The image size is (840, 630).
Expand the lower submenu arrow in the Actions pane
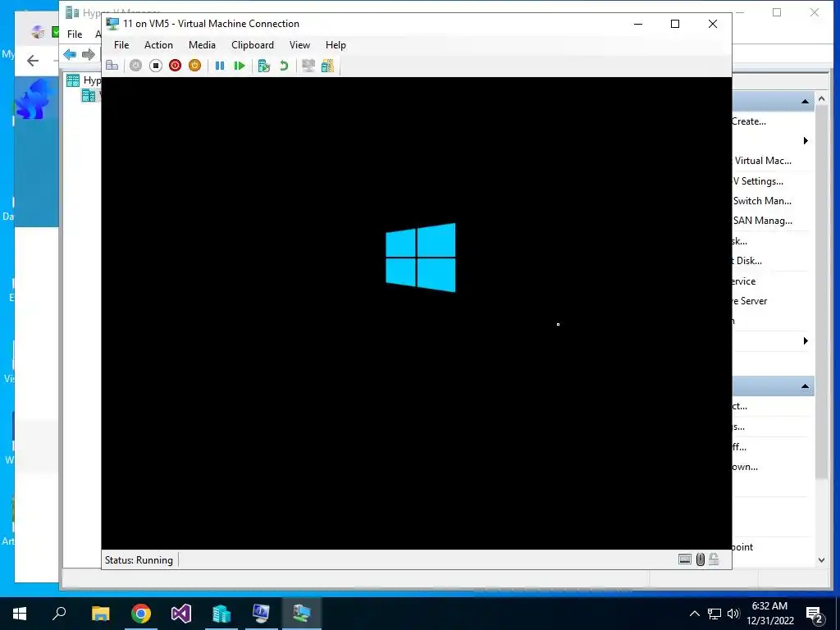tap(806, 340)
